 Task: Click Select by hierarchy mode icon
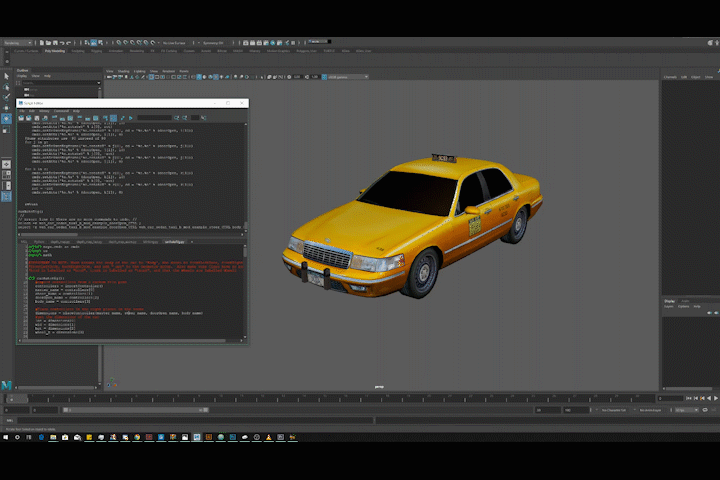pyautogui.click(x=87, y=43)
